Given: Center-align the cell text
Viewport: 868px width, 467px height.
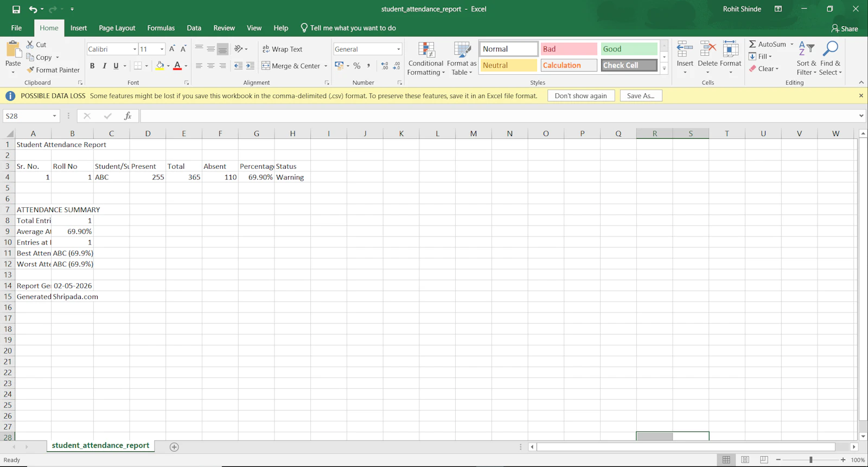Looking at the screenshot, I should tap(210, 66).
